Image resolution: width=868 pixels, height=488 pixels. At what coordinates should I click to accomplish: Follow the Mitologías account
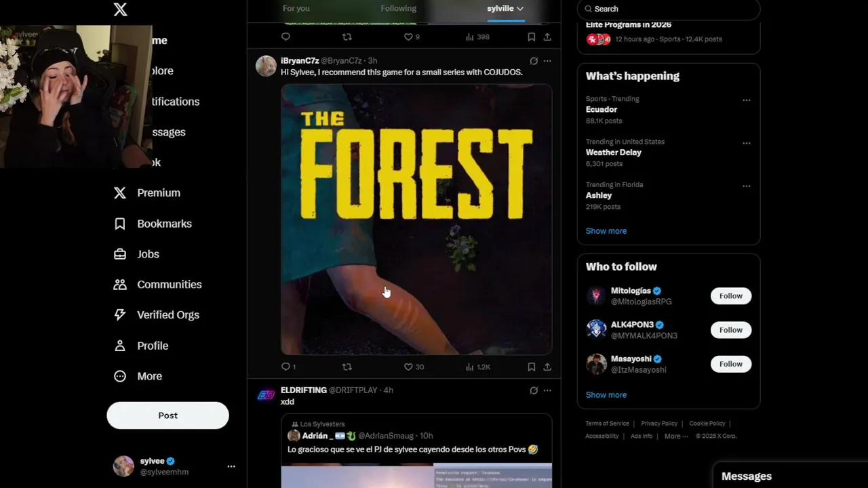point(731,296)
